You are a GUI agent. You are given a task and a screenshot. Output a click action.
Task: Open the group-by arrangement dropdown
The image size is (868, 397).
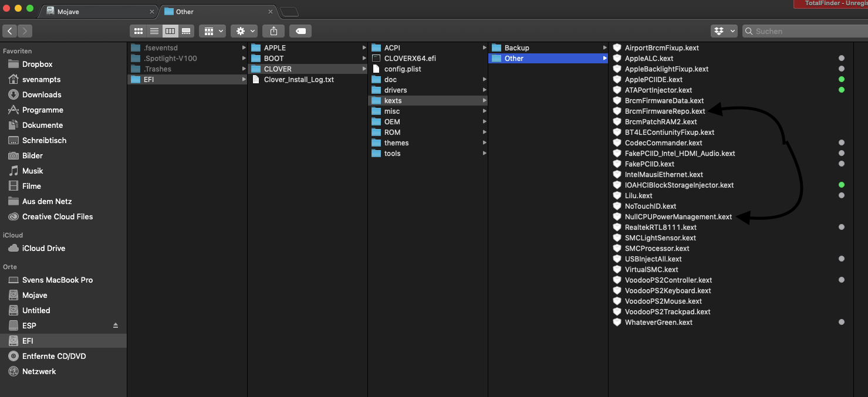212,31
